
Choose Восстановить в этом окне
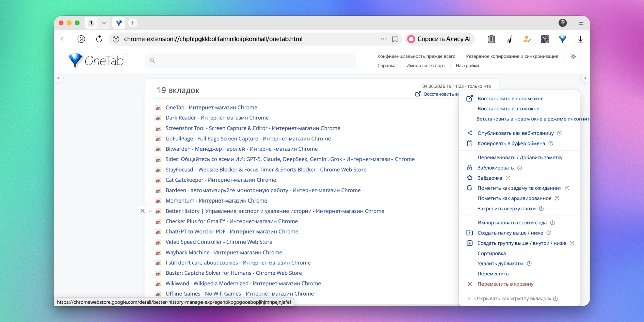(508, 109)
